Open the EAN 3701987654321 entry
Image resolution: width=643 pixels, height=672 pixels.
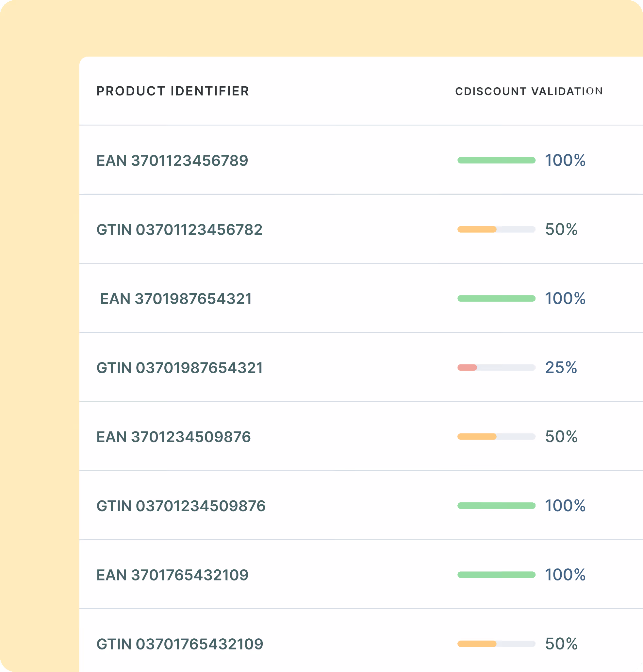[x=176, y=299]
